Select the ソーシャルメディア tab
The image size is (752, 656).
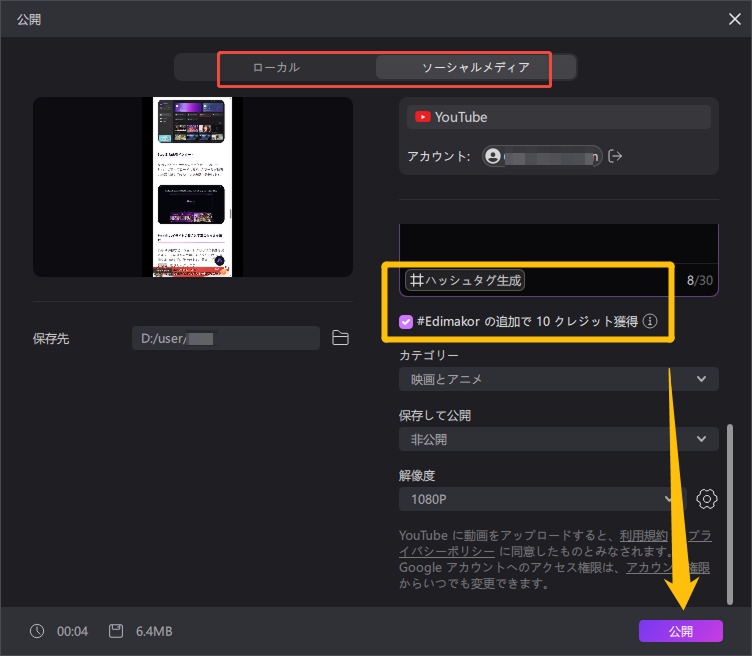(475, 67)
